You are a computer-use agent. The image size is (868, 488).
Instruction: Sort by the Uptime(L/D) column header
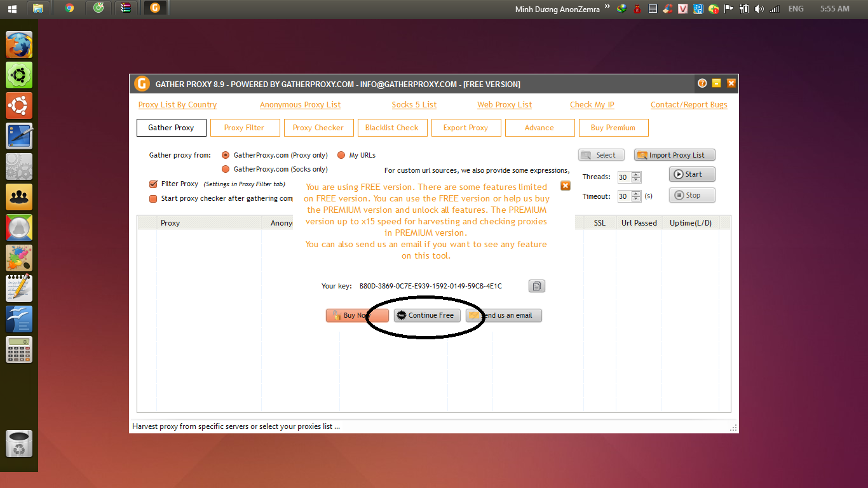point(691,223)
